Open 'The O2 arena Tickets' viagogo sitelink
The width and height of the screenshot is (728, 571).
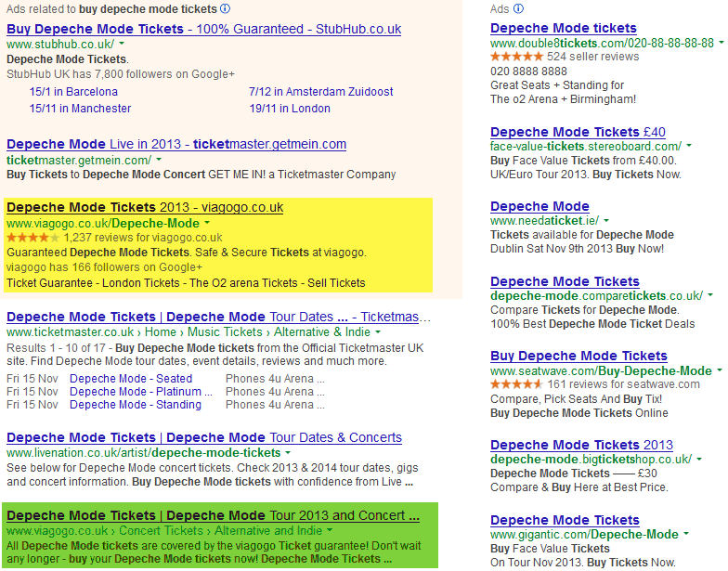tap(243, 282)
